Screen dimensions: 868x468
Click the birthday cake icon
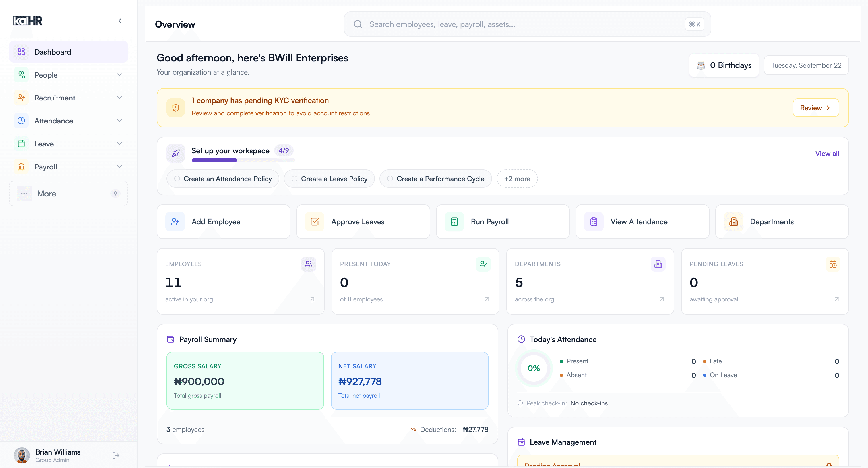[701, 65]
